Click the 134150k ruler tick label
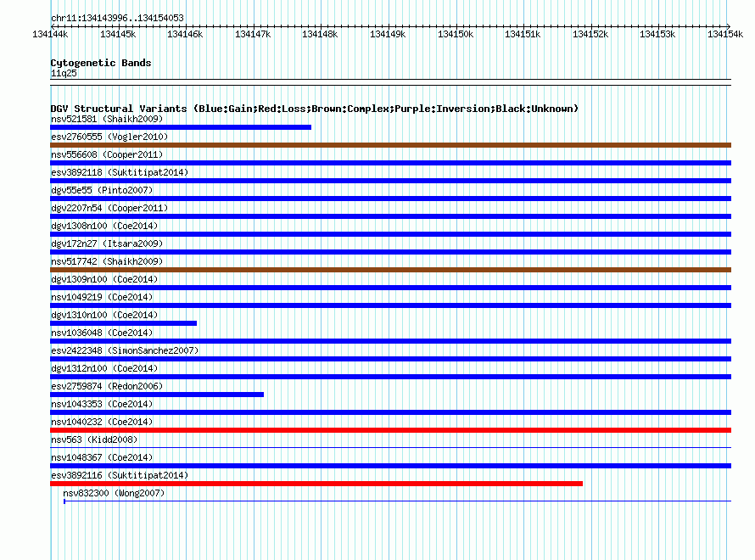 456,34
